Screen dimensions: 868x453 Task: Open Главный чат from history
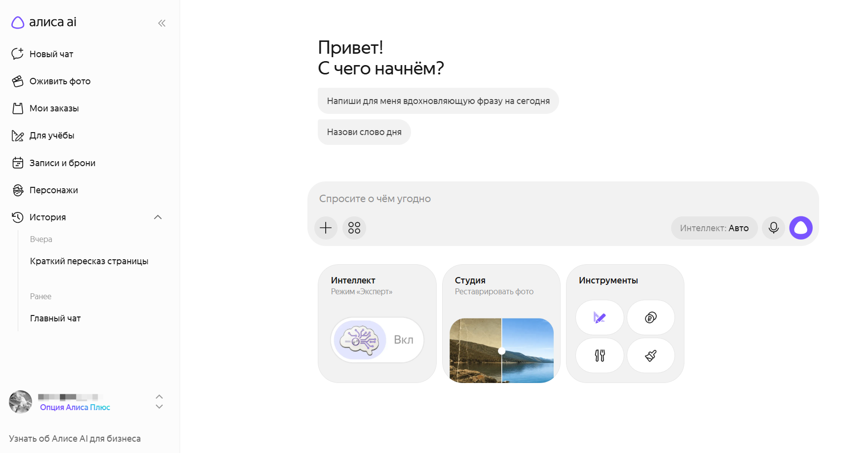[x=55, y=318]
